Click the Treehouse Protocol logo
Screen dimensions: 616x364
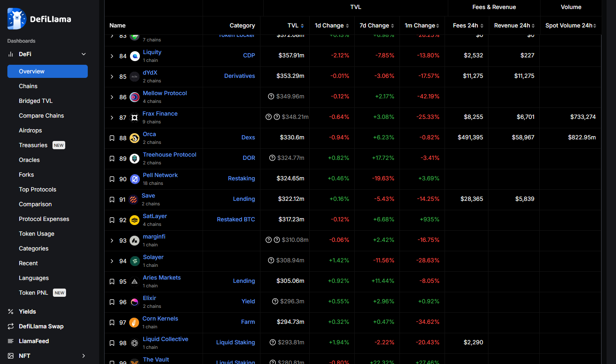[x=135, y=159]
